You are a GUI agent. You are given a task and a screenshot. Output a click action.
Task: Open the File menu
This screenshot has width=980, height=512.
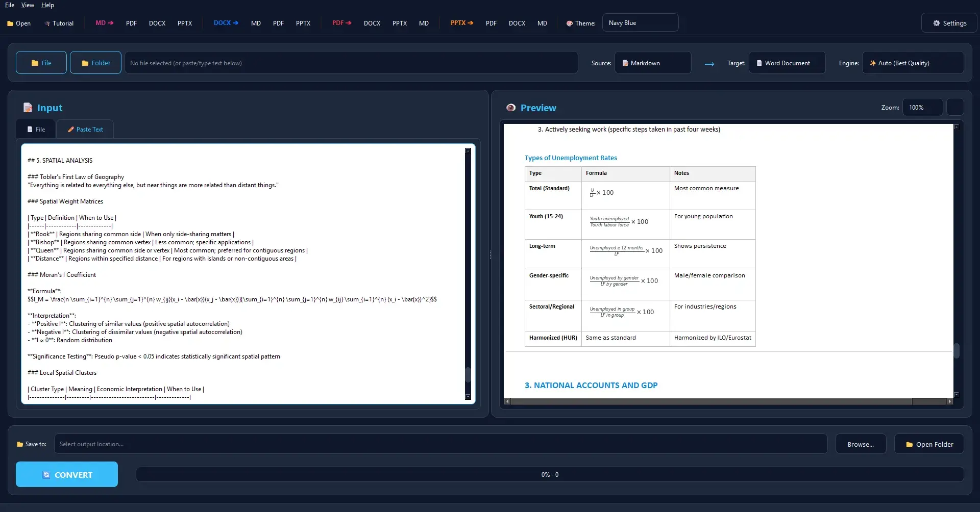tap(10, 5)
